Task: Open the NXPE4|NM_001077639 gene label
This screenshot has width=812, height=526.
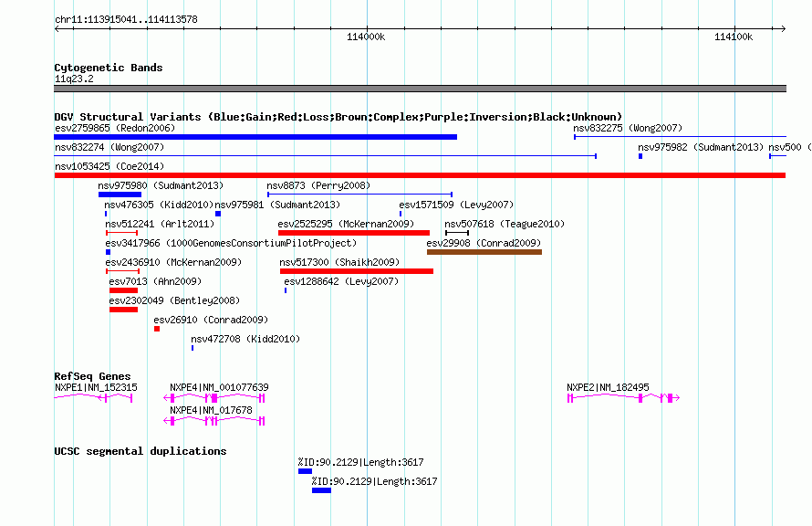Action: (219, 387)
